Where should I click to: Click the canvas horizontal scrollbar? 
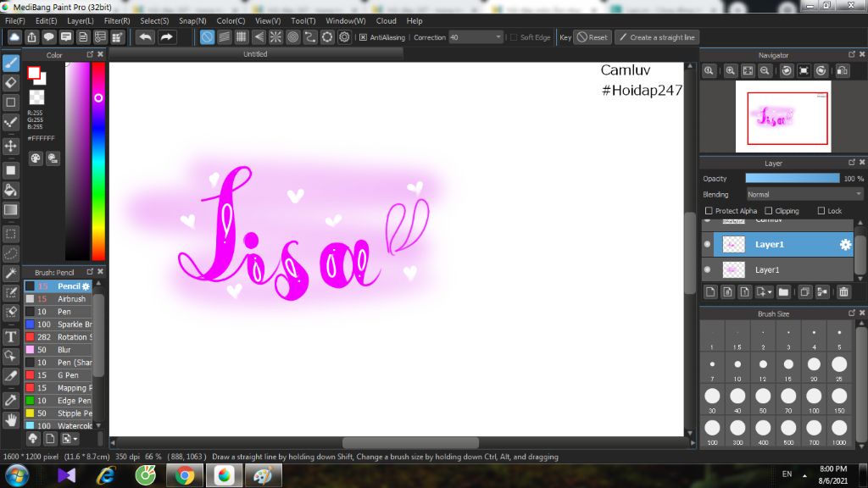click(x=410, y=442)
